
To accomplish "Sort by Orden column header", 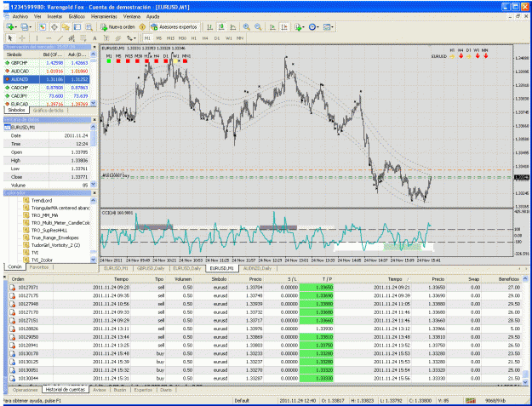I will [18, 279].
